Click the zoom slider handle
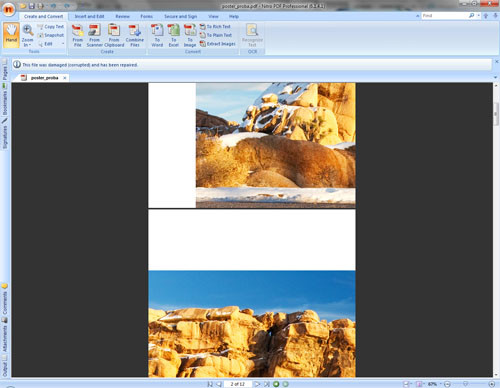 466,384
